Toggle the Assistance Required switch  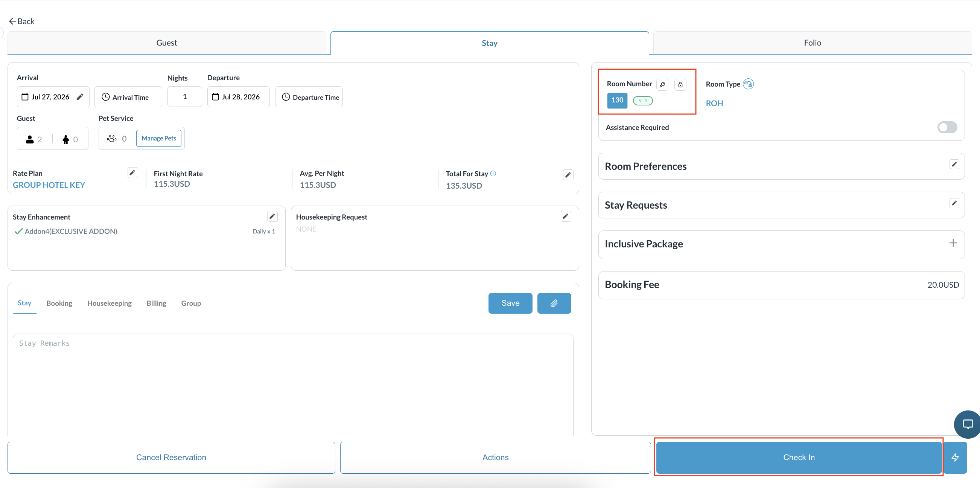point(947,128)
